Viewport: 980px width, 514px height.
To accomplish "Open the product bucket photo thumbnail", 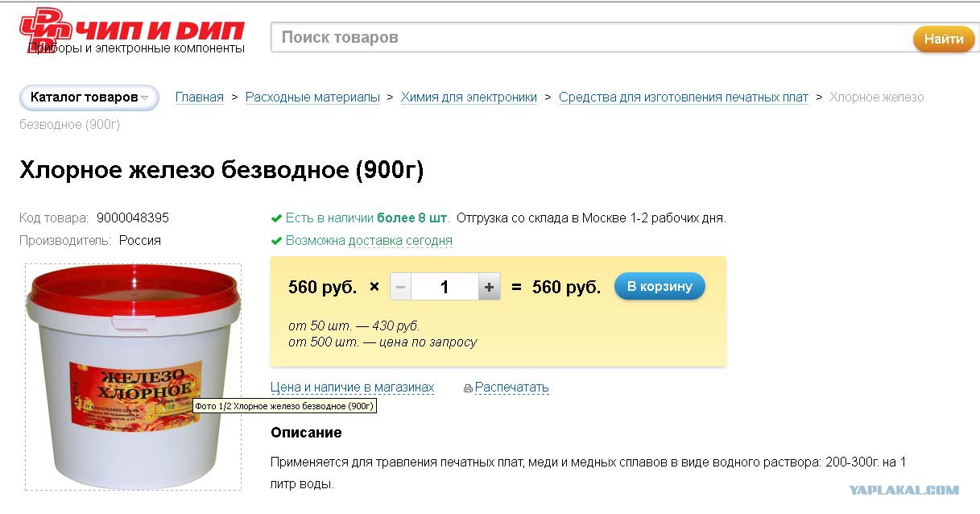I will (x=133, y=376).
